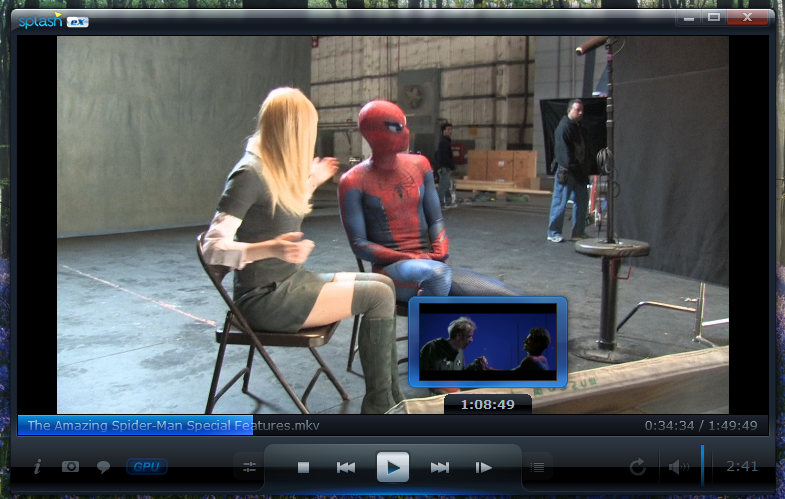This screenshot has height=499, width=785.
Task: Click the clock showing 2:41
Action: 742,466
